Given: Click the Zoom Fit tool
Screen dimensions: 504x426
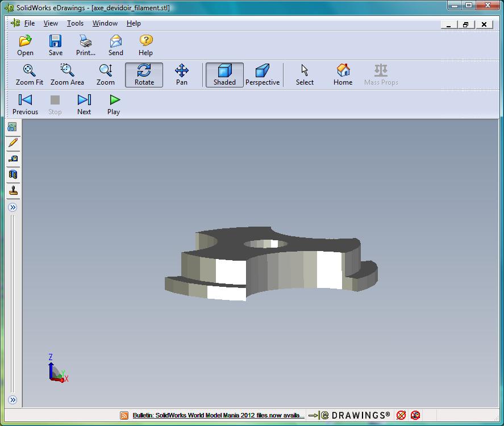Looking at the screenshot, I should tap(30, 74).
